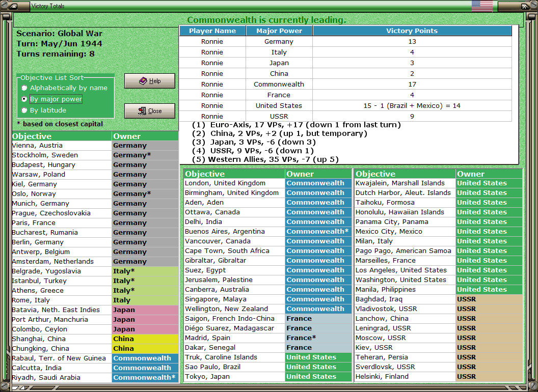Image resolution: width=538 pixels, height=392 pixels.
Task: Click France* owner cell for Madrid, Spain
Action: tap(318, 338)
